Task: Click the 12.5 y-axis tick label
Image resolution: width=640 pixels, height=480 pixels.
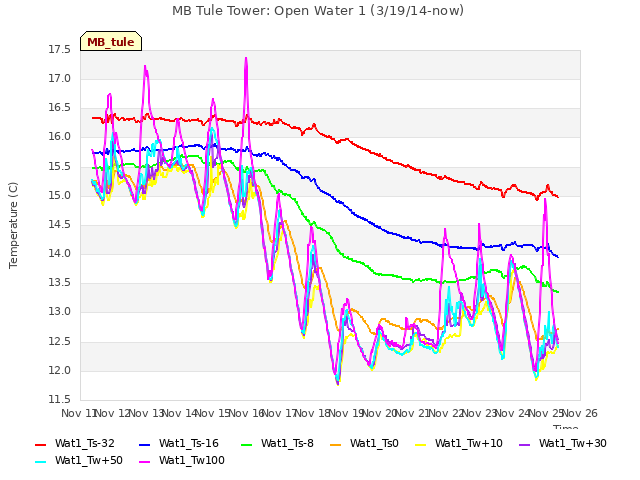Action: [60, 342]
